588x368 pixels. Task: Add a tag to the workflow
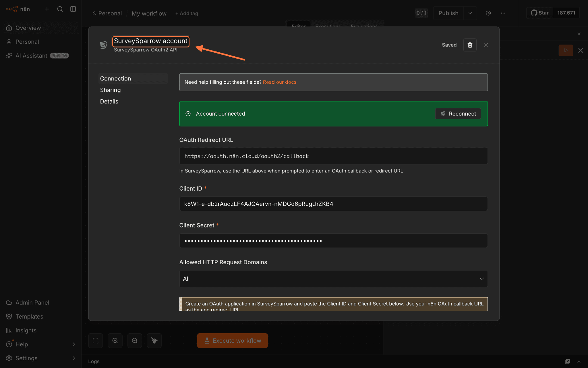(187, 14)
